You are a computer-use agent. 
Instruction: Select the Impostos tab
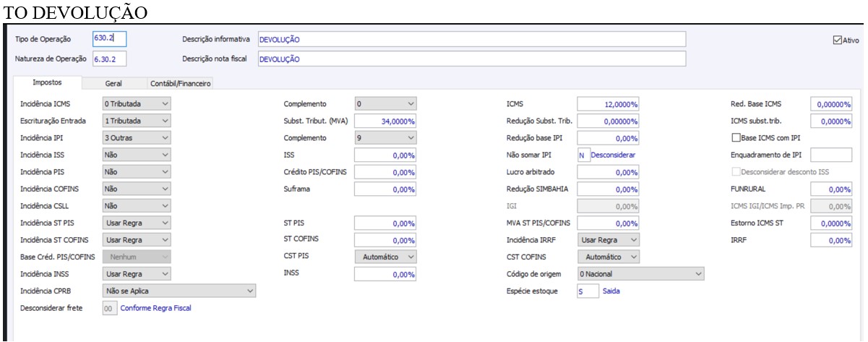pos(47,83)
